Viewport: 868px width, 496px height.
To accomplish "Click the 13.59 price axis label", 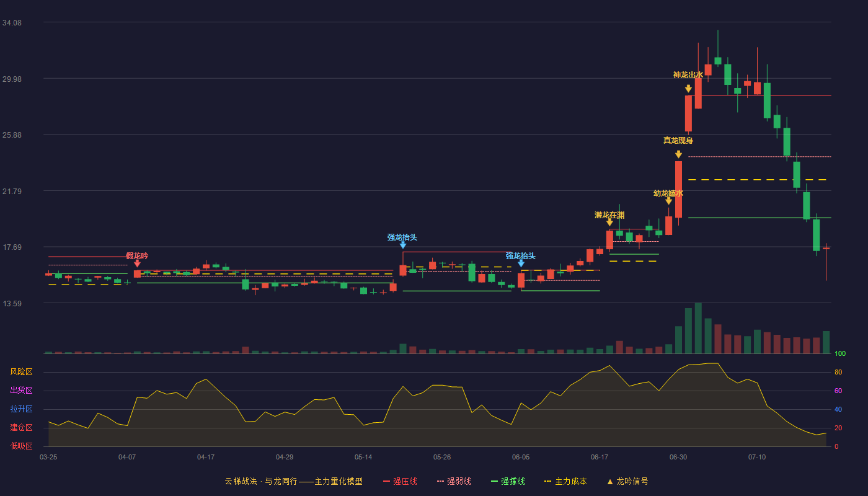I will coord(12,304).
